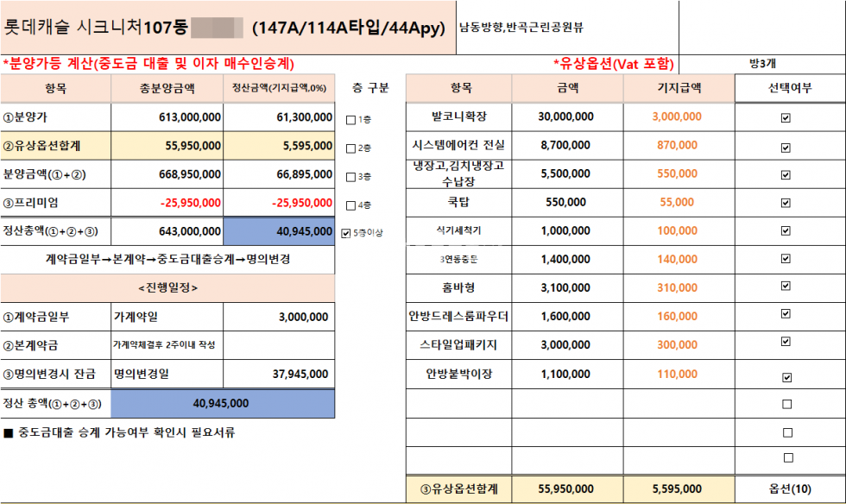The image size is (846, 504).
Task: Click the 옵션(10) count cell
Action: coord(790,488)
